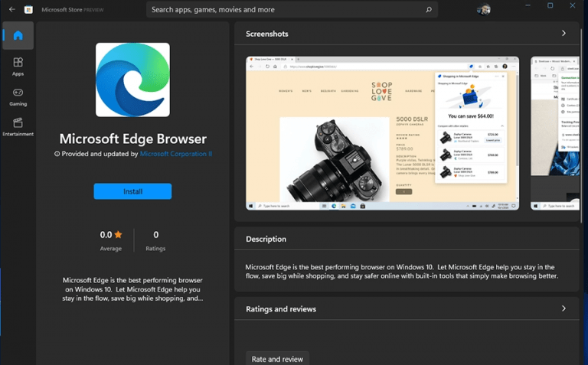This screenshot has height=365, width=588.
Task: Open Microsoft Corporation II publisher link
Action: [x=176, y=154]
